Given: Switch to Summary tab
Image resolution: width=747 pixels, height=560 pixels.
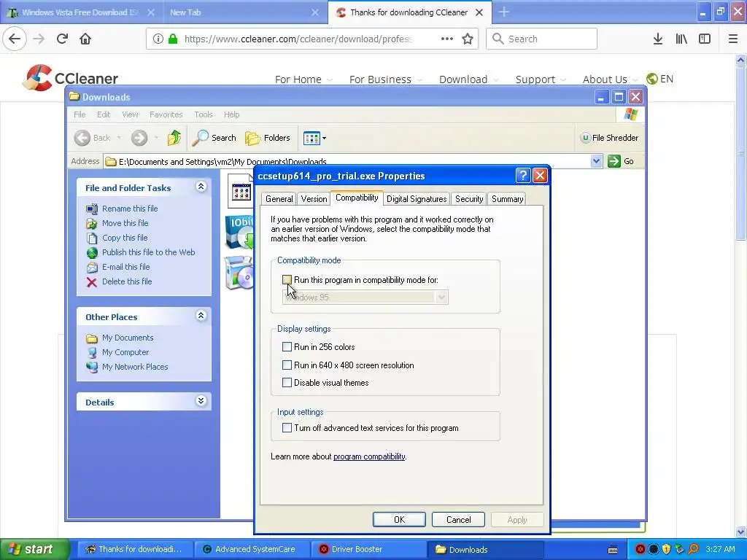Looking at the screenshot, I should click(508, 199).
